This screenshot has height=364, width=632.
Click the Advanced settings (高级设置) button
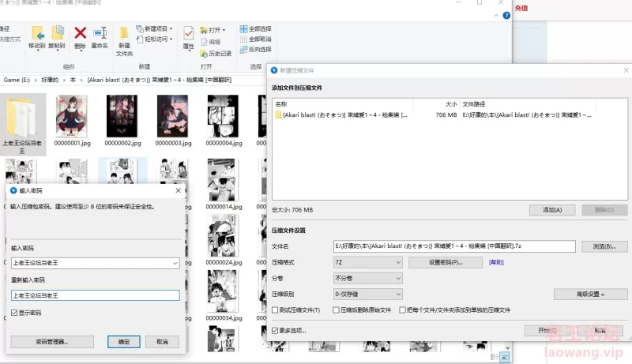[x=590, y=295]
